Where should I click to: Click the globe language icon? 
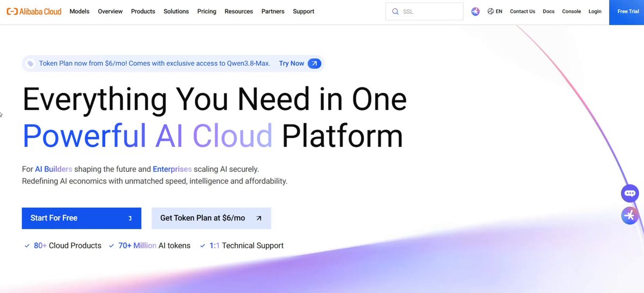pos(490,11)
